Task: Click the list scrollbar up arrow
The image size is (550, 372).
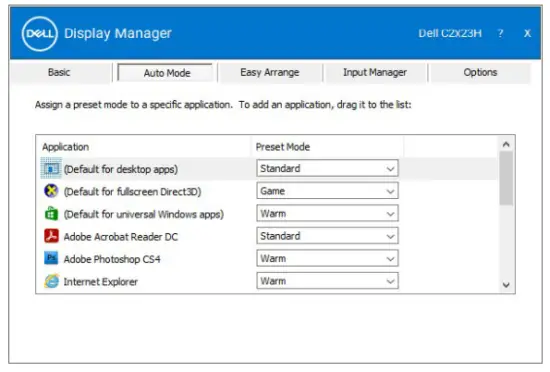Action: (506, 144)
